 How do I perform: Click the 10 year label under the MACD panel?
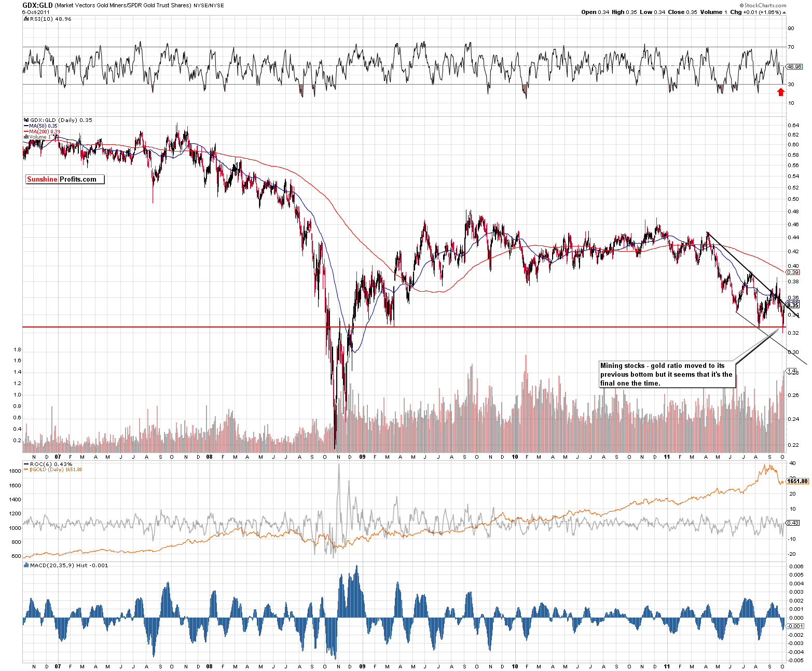tap(515, 666)
